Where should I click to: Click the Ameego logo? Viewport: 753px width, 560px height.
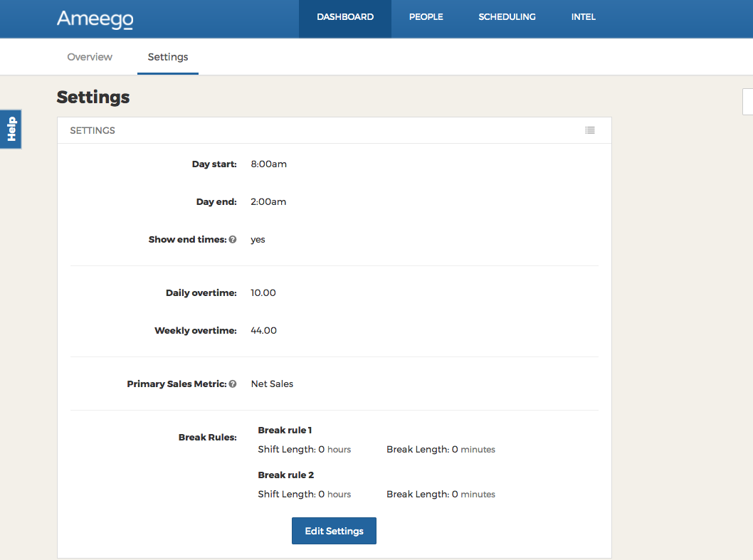tap(95, 19)
